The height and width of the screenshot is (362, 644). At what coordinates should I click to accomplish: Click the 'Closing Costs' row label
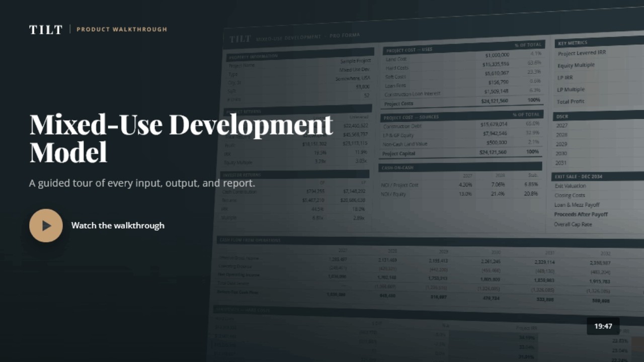(570, 196)
